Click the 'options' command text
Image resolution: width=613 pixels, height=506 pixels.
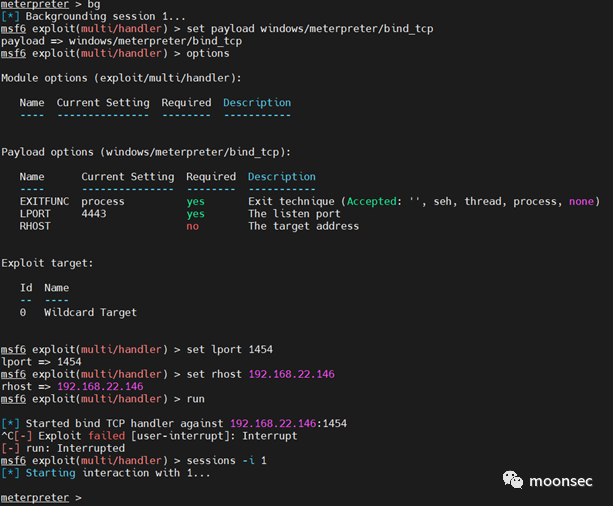click(x=208, y=53)
